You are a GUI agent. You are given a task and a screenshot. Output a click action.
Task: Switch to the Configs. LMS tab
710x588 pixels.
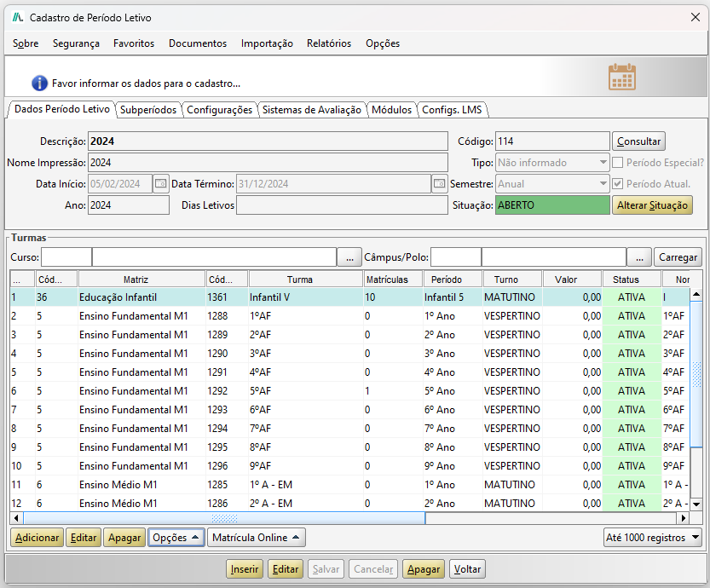[452, 110]
